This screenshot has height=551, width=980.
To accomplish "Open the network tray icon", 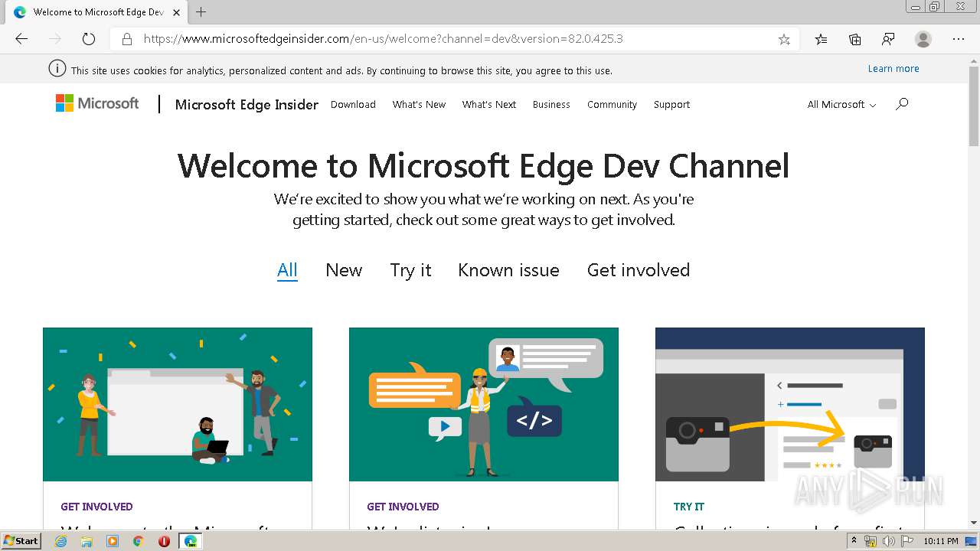I will point(871,541).
